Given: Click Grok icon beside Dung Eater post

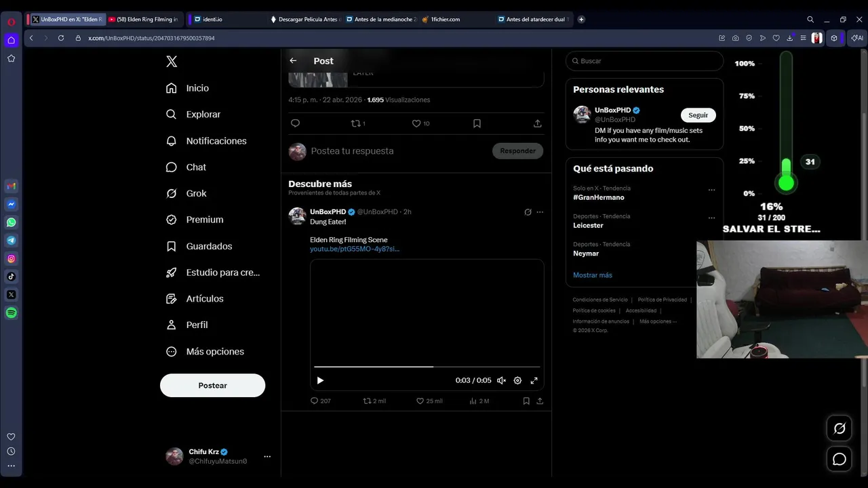Looking at the screenshot, I should coord(528,212).
